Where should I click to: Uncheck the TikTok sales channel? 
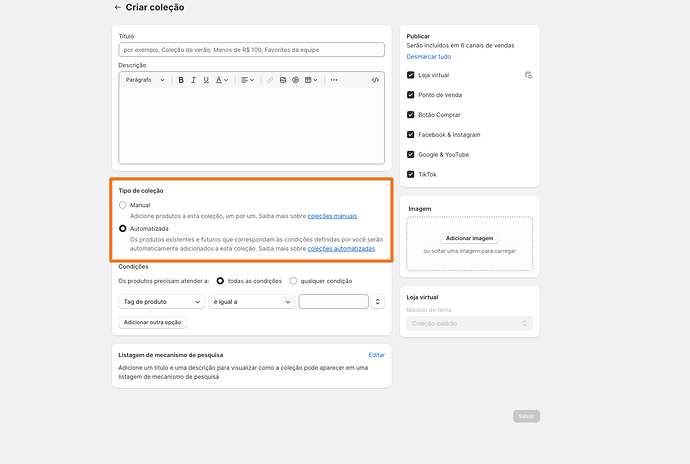[x=411, y=174]
